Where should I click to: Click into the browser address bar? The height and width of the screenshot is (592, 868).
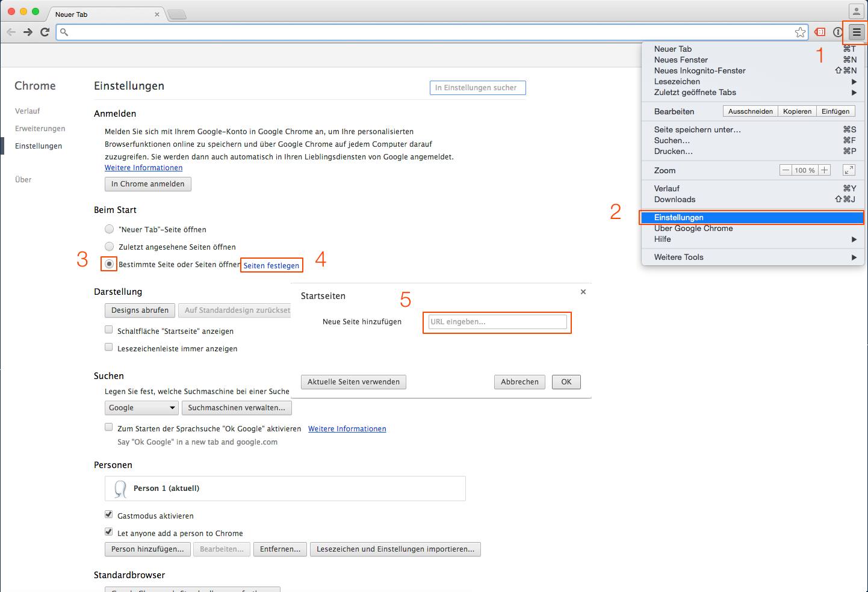(x=432, y=32)
